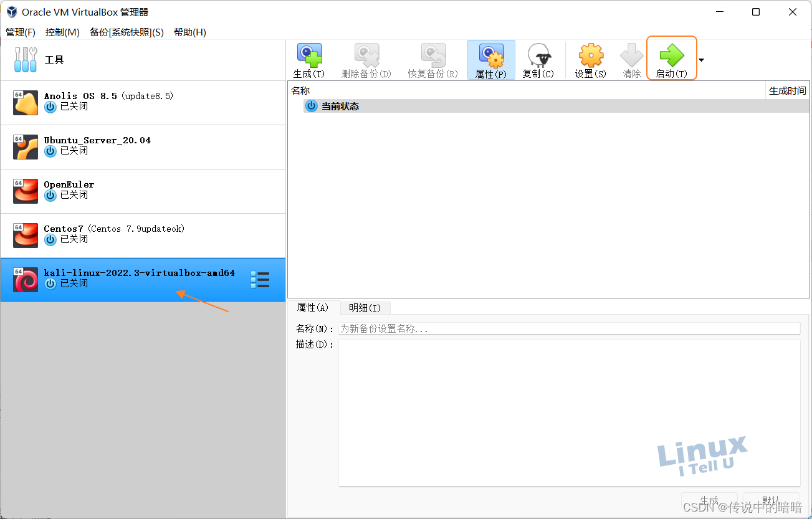The height and width of the screenshot is (519, 812).
Task: Click the 生成时间 column header
Action: (x=788, y=90)
